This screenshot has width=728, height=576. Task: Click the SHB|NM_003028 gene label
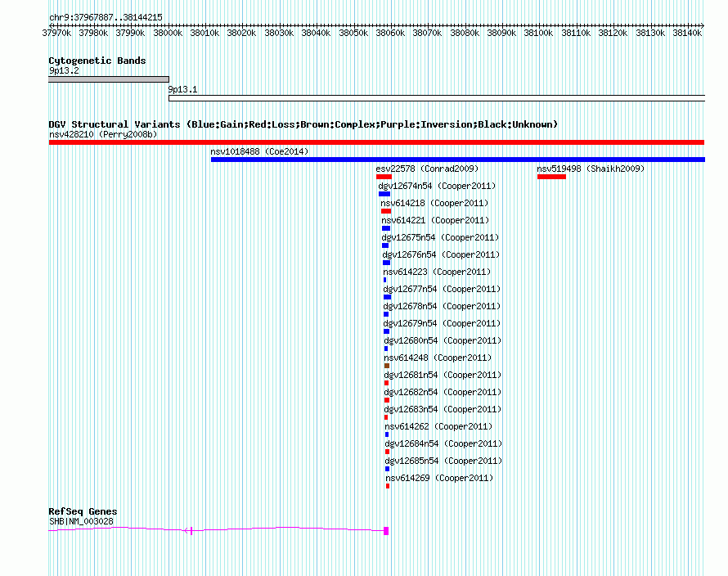(x=81, y=522)
